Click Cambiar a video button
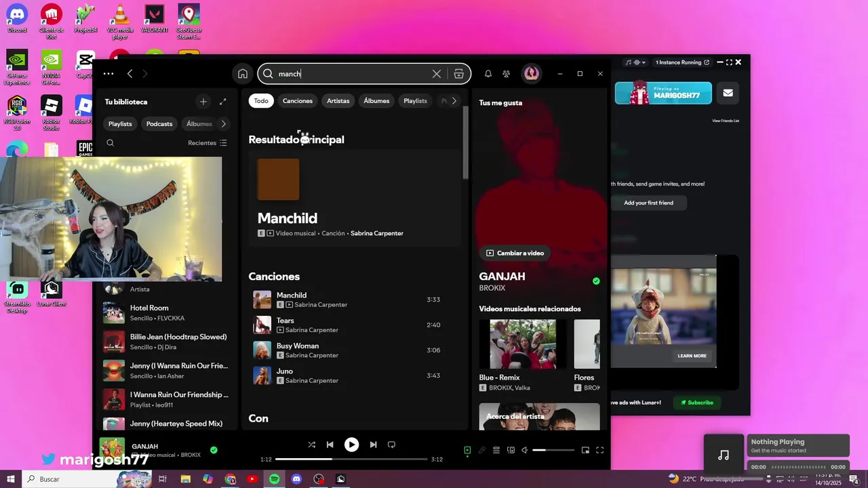This screenshot has width=868, height=488. tap(515, 253)
